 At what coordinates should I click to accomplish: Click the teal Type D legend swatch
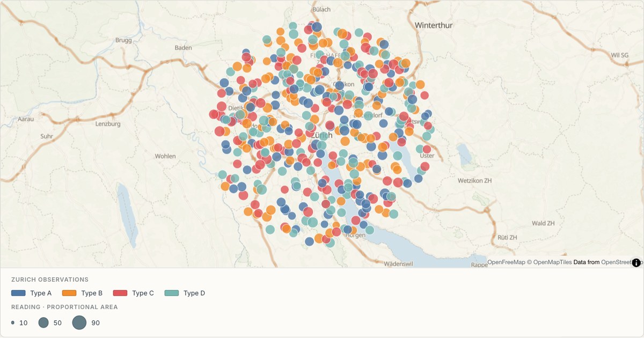[171, 293]
